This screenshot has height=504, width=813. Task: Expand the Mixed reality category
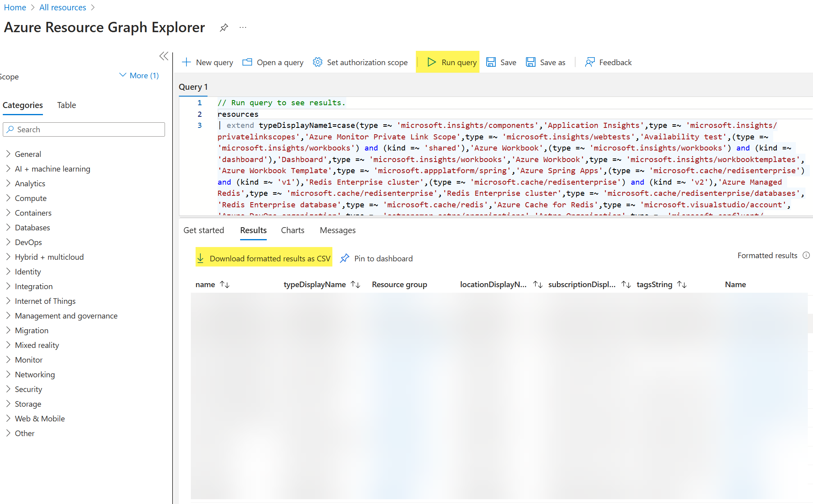click(x=8, y=345)
